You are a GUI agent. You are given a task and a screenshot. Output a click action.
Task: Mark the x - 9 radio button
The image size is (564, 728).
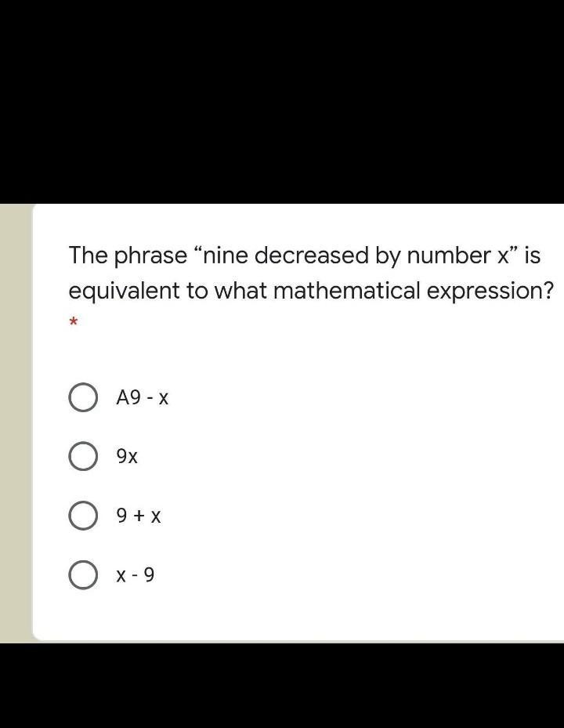(x=83, y=576)
